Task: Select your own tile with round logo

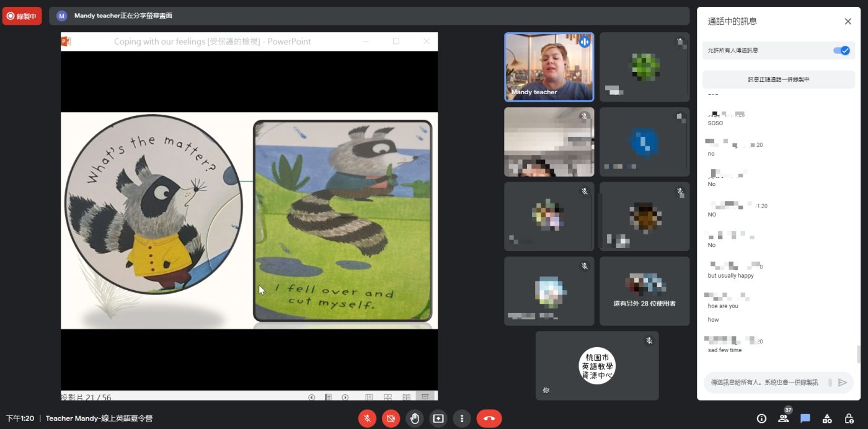Action: (x=597, y=366)
